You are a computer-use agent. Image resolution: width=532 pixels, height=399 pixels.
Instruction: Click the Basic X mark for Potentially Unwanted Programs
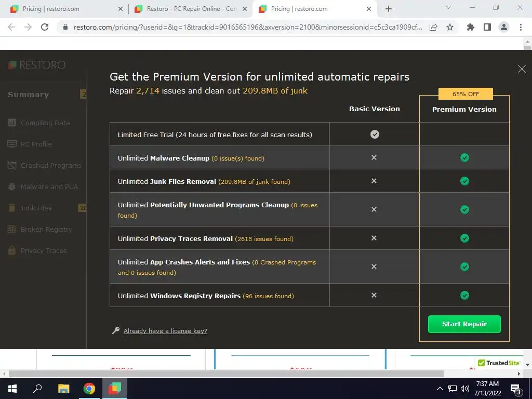tap(374, 209)
